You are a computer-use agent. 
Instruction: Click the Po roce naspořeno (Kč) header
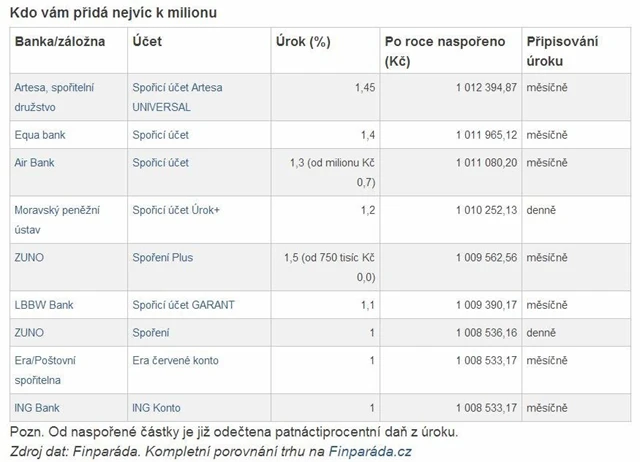coord(444,53)
